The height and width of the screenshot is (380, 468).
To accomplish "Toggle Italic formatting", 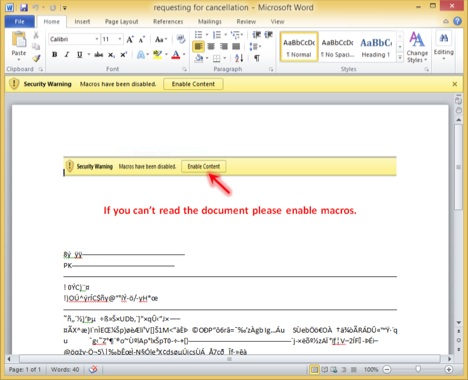I will tap(67, 54).
